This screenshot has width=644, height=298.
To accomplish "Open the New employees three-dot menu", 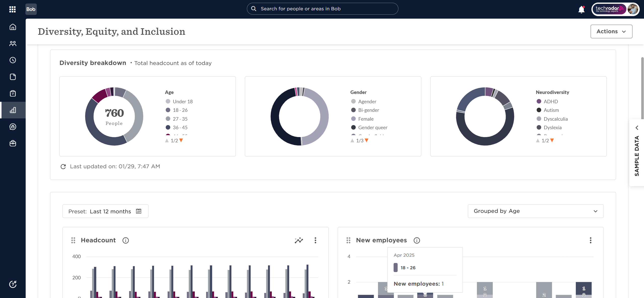I will (x=590, y=240).
